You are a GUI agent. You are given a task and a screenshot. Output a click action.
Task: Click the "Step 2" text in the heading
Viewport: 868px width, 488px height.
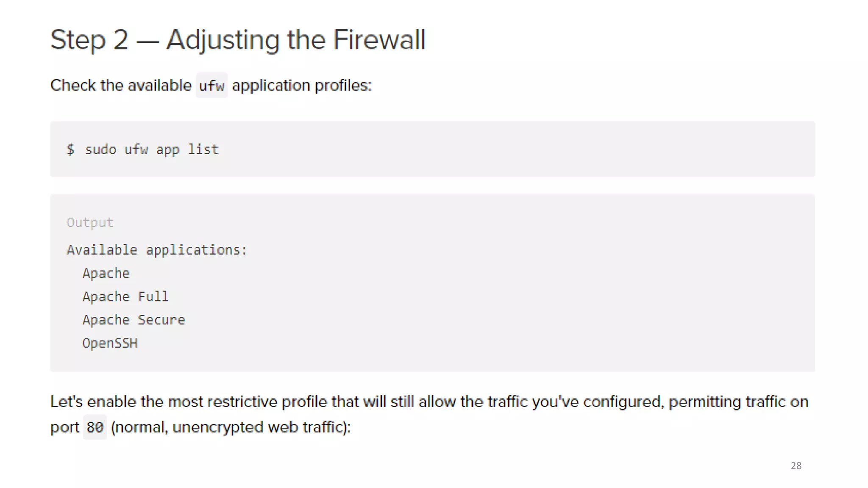(89, 40)
